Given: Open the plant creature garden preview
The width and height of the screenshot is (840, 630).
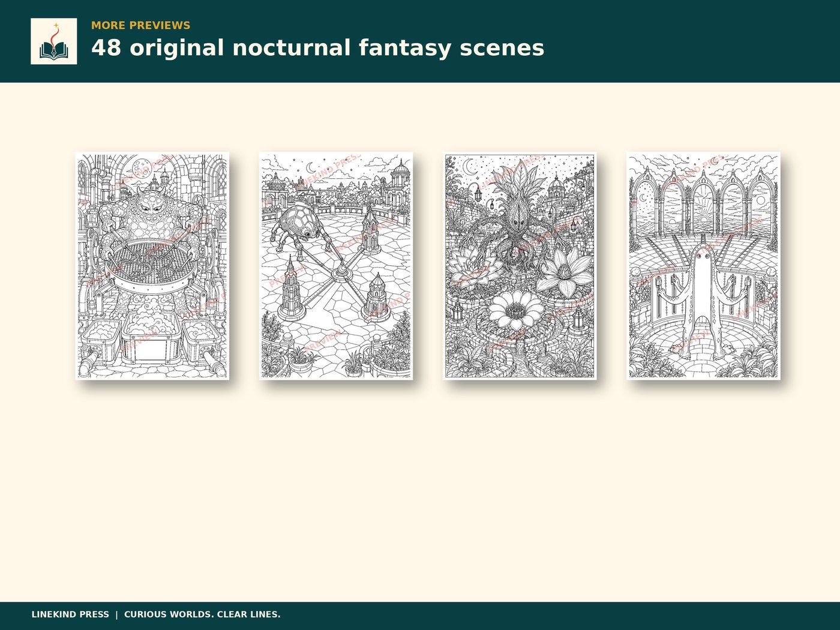Looking at the screenshot, I should (520, 266).
